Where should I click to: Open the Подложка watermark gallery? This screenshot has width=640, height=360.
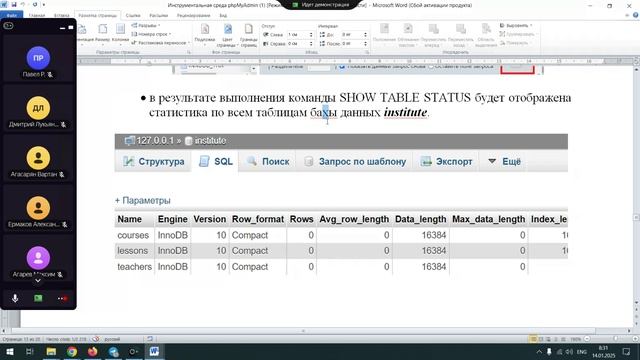(204, 33)
